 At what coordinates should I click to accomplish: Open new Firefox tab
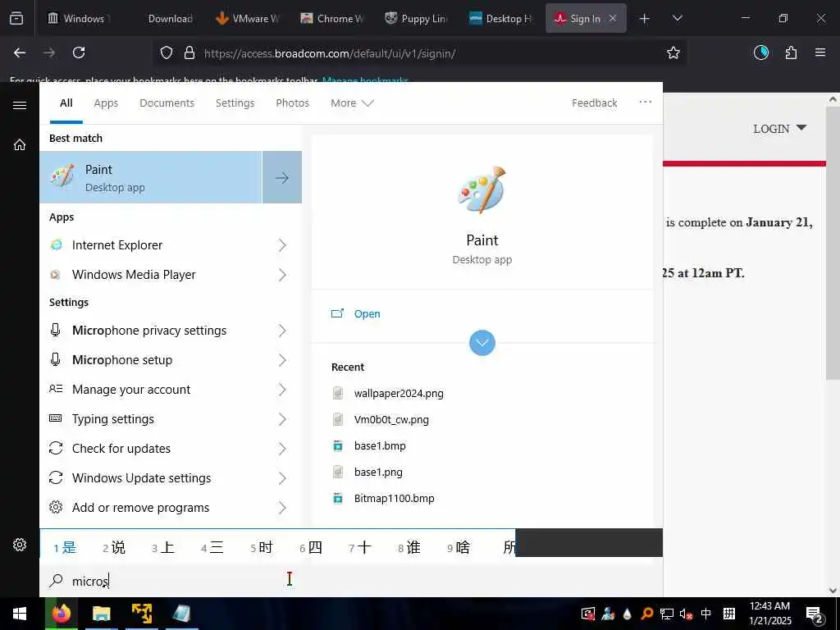point(645,19)
